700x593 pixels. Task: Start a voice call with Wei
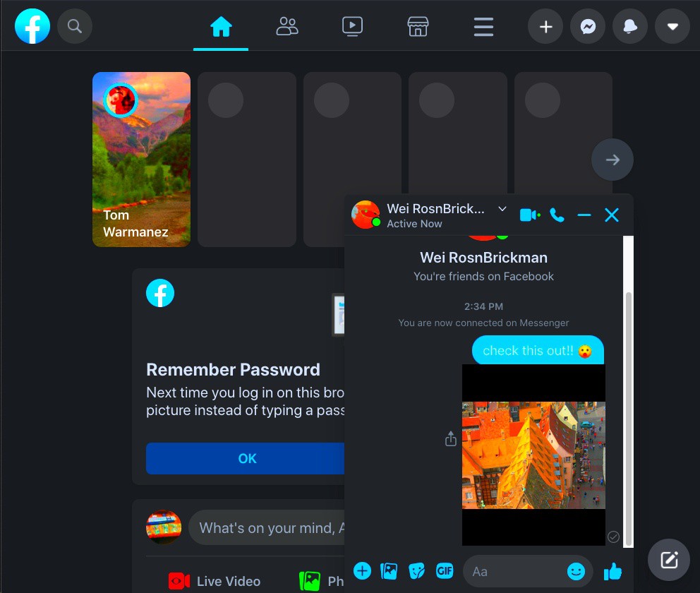tap(557, 215)
